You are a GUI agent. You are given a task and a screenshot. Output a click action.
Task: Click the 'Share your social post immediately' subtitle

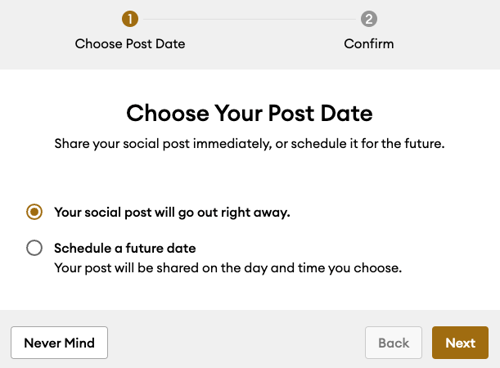[249, 144]
